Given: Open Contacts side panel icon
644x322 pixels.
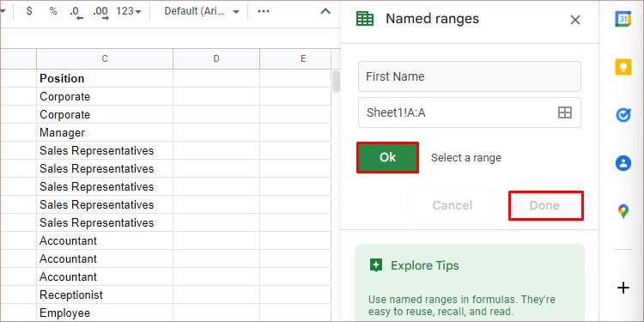Looking at the screenshot, I should (x=623, y=163).
